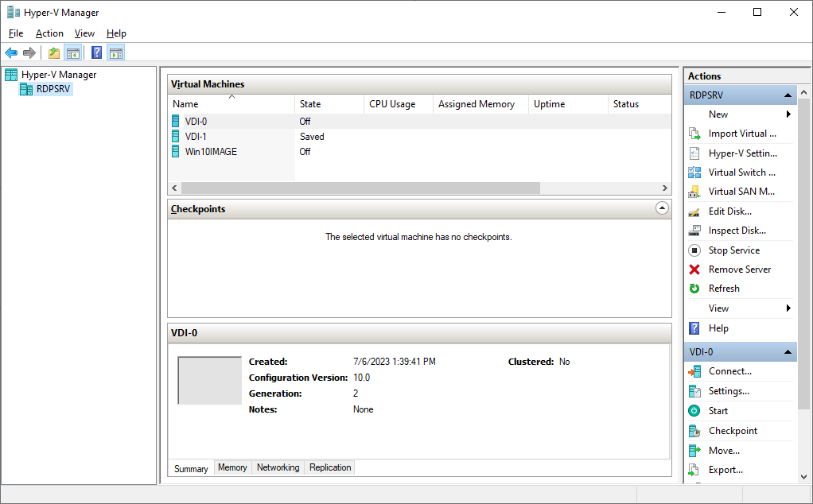The image size is (813, 504).
Task: Click the Up one level folder icon
Action: [54, 52]
